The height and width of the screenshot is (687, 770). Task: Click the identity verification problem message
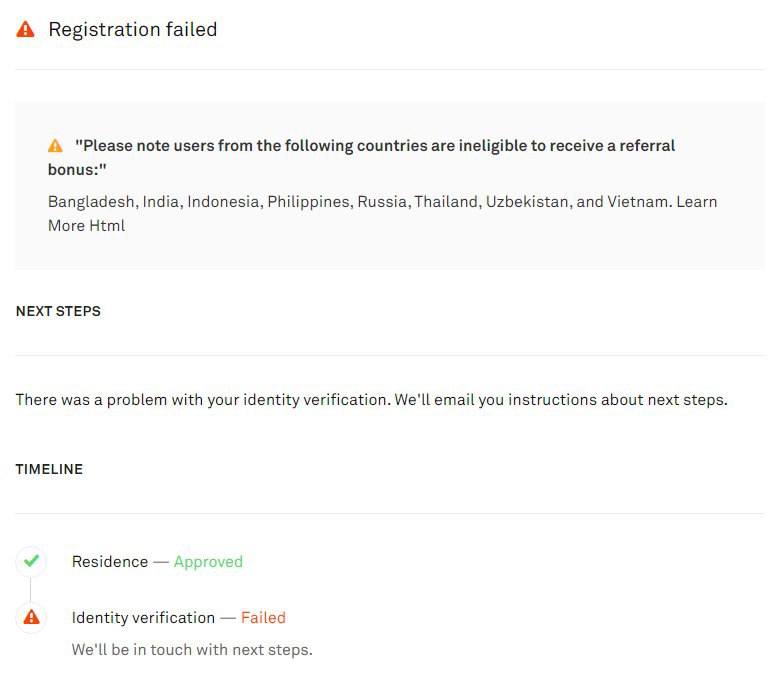point(371,400)
